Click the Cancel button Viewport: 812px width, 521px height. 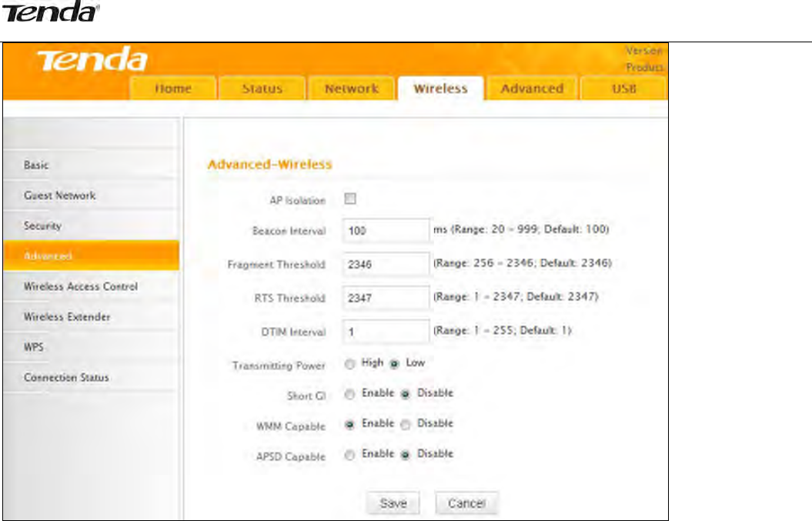click(x=466, y=503)
